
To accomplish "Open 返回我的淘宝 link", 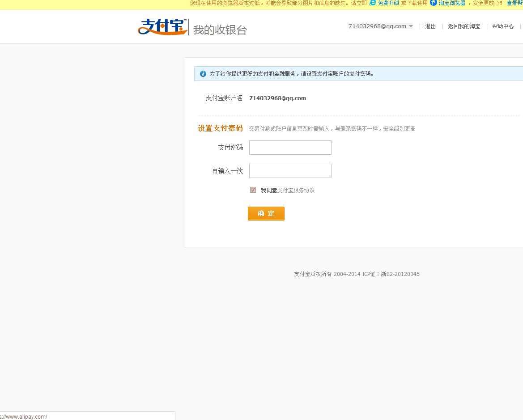I will coord(464,26).
